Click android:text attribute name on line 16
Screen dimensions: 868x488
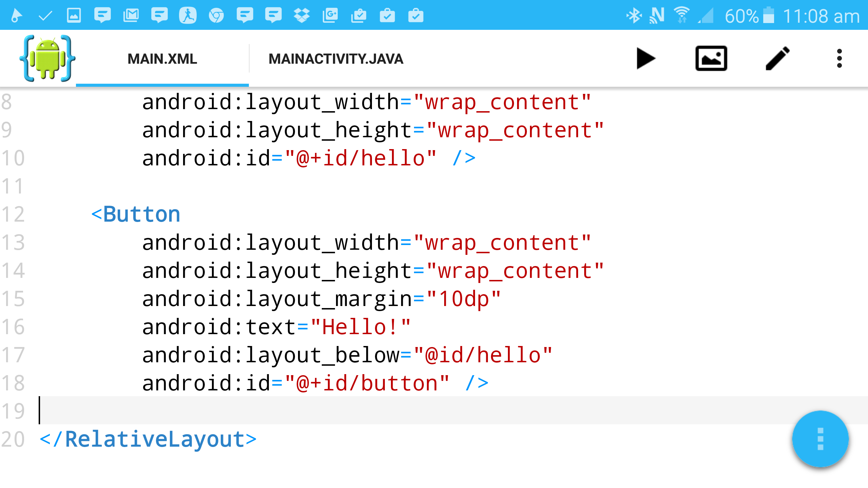[219, 327]
